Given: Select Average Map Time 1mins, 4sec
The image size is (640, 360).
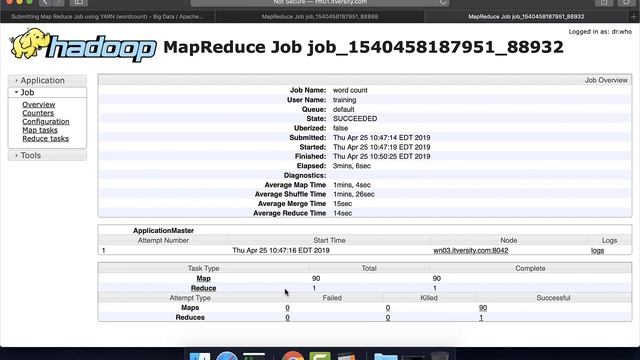Looking at the screenshot, I should (352, 185).
